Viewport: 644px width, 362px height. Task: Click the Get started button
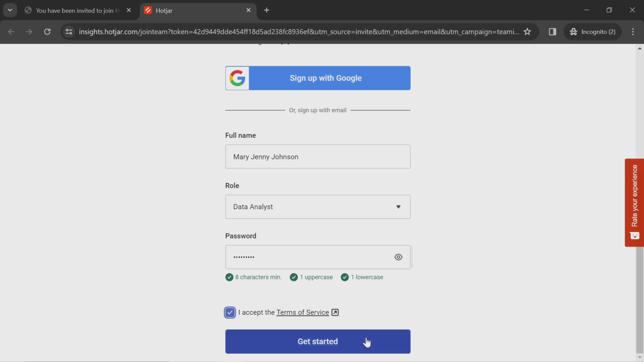318,341
